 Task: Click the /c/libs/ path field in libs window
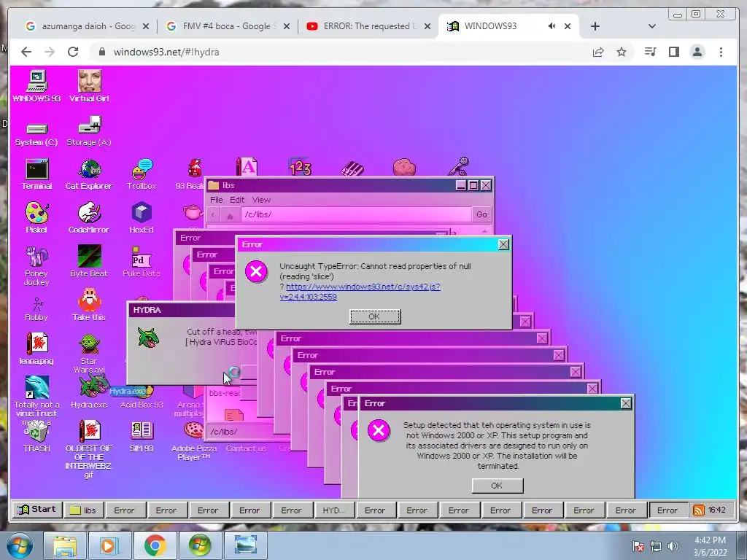(356, 214)
